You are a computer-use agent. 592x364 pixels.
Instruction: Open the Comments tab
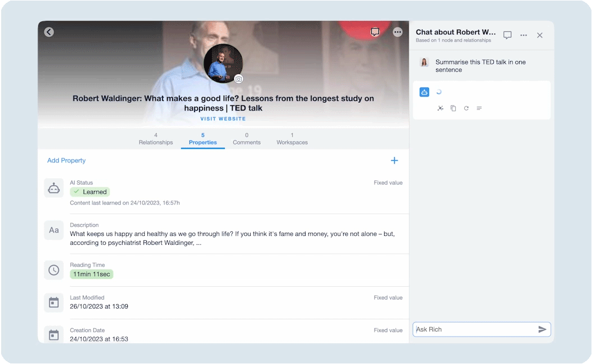click(247, 139)
